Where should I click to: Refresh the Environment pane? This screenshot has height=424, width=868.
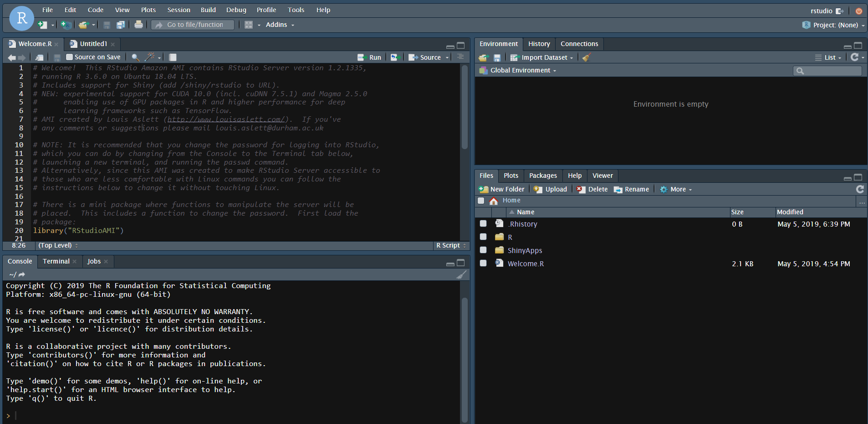point(855,57)
